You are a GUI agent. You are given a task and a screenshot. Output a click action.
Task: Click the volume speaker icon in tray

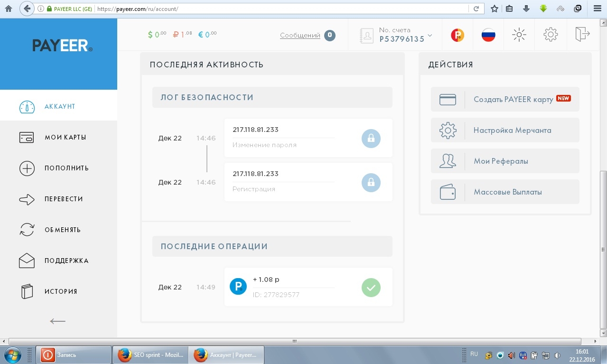point(557,355)
